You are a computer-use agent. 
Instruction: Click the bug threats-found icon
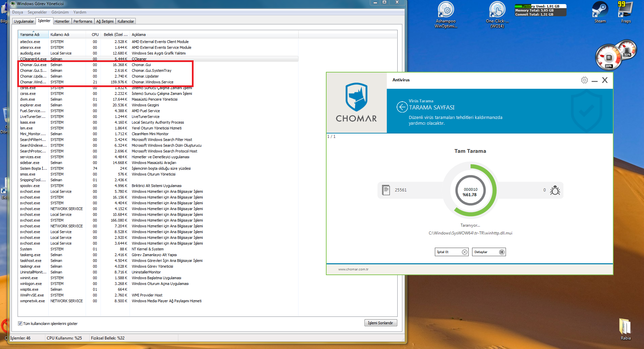coord(555,190)
